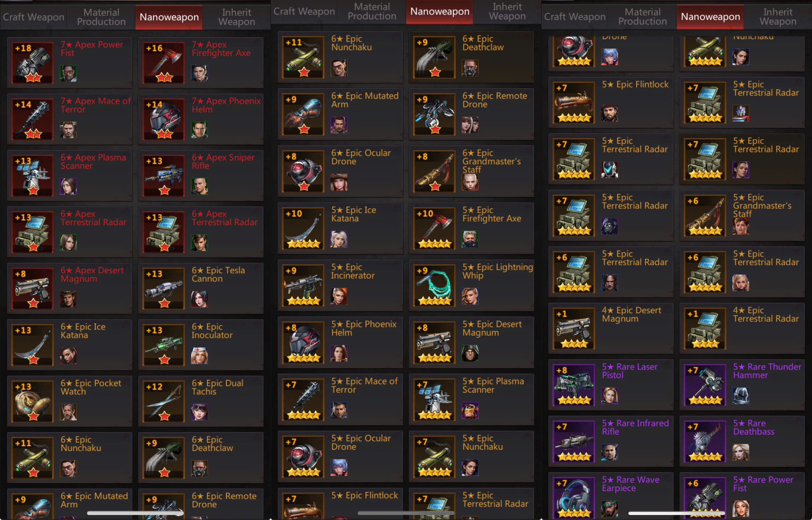Tap the 6★ Epic Pocket Watch icon
Image resolution: width=812 pixels, height=520 pixels.
32,401
